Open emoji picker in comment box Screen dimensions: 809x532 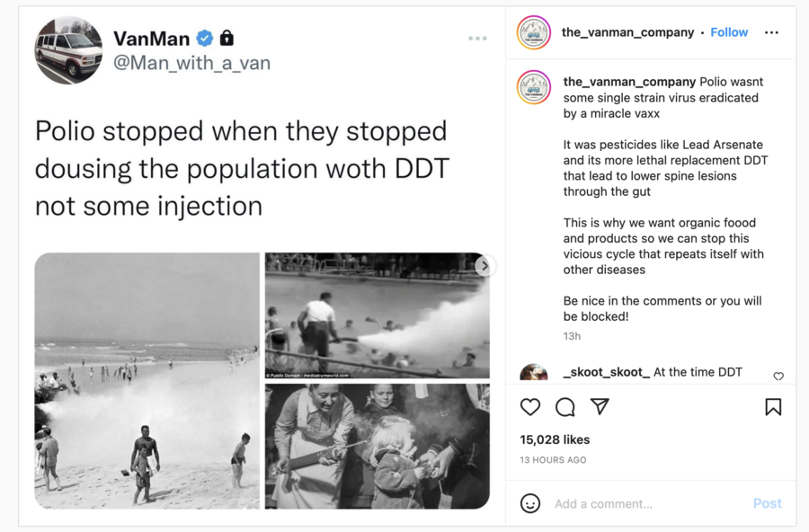coord(530,503)
